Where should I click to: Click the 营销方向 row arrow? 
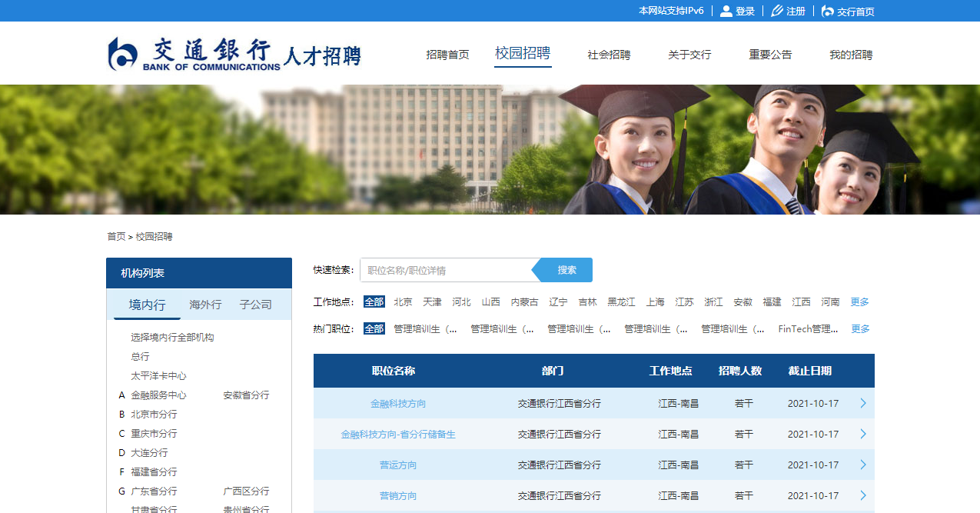click(x=862, y=495)
